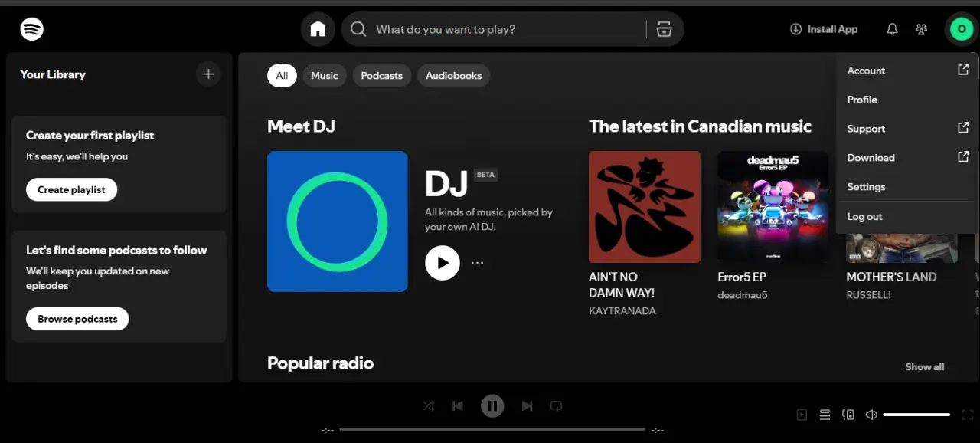Screen dimensions: 980x443
Task: Click the Create playlist button
Action: point(71,189)
